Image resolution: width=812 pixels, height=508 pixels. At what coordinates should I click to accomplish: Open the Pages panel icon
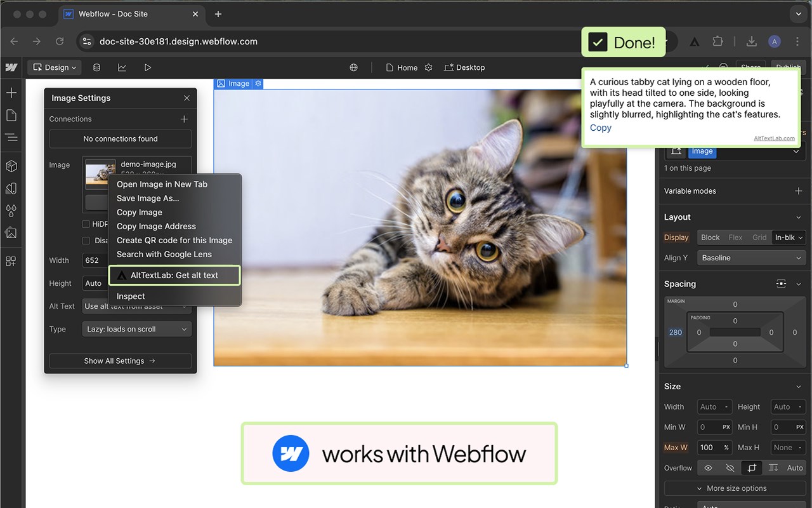(x=11, y=115)
